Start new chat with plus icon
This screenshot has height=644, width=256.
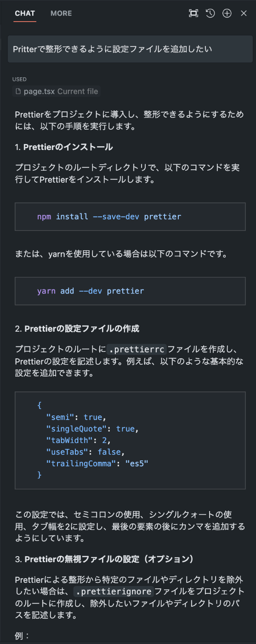(x=227, y=13)
